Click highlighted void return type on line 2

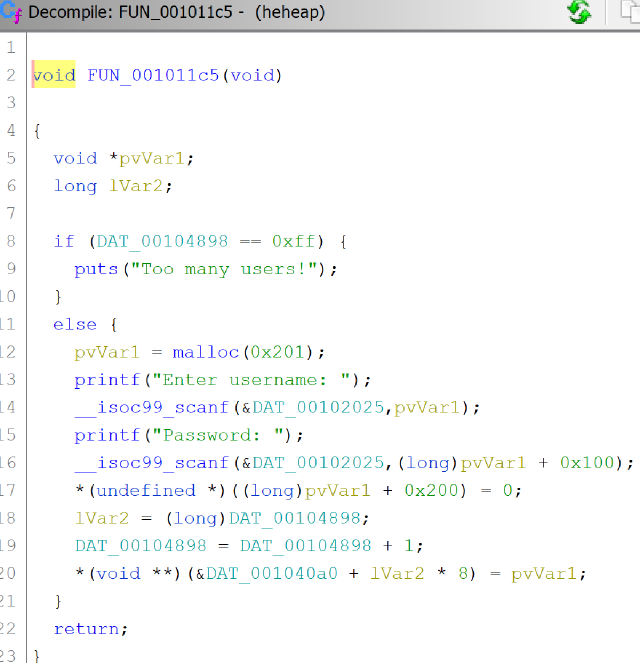click(54, 75)
